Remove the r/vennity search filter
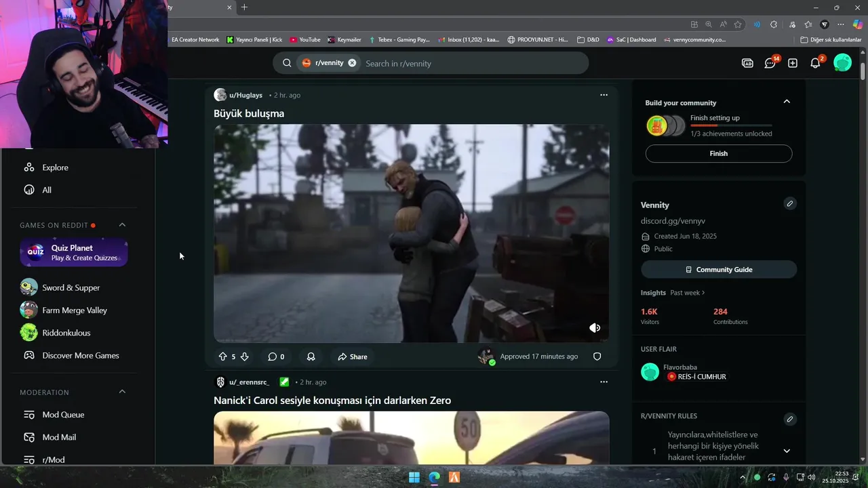Viewport: 868px width, 488px height. (x=352, y=63)
